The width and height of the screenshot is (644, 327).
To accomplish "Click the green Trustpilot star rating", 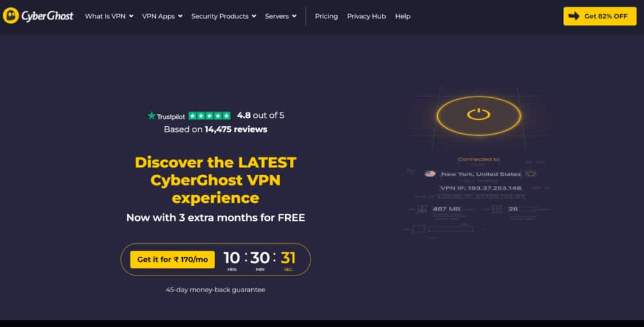I will click(x=209, y=116).
